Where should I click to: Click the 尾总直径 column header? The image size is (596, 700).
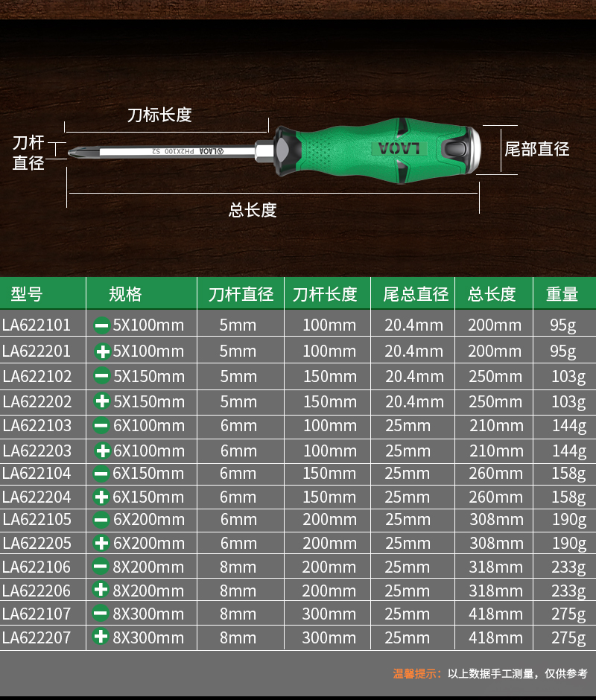416,294
